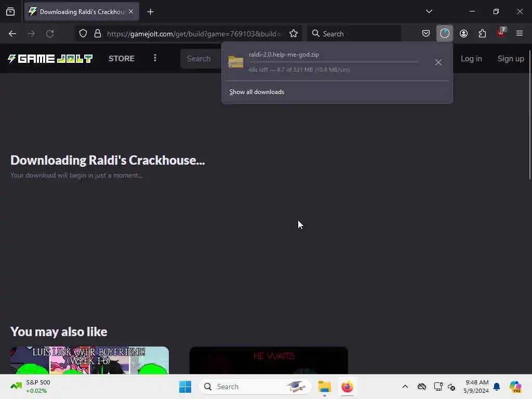Open the notifications bell
The image size is (532, 399).
[x=497, y=387]
